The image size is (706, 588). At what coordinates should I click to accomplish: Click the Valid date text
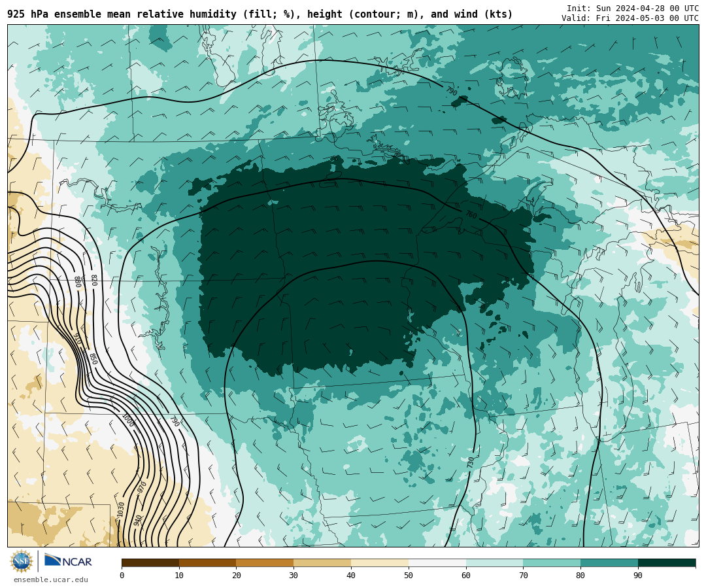click(x=630, y=18)
